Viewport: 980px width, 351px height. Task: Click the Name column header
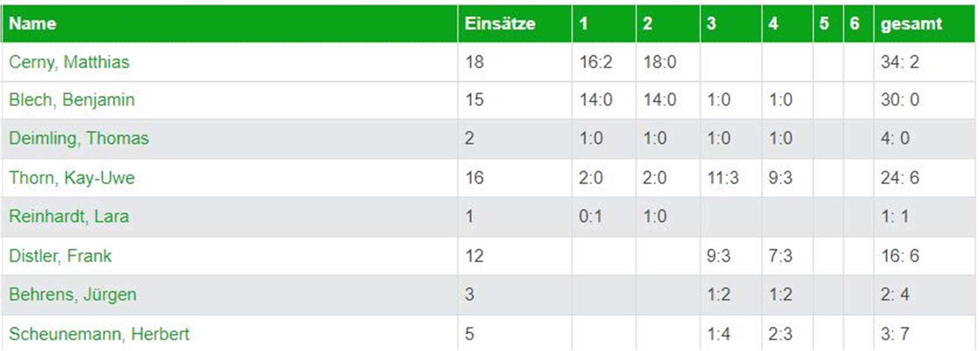point(32,23)
